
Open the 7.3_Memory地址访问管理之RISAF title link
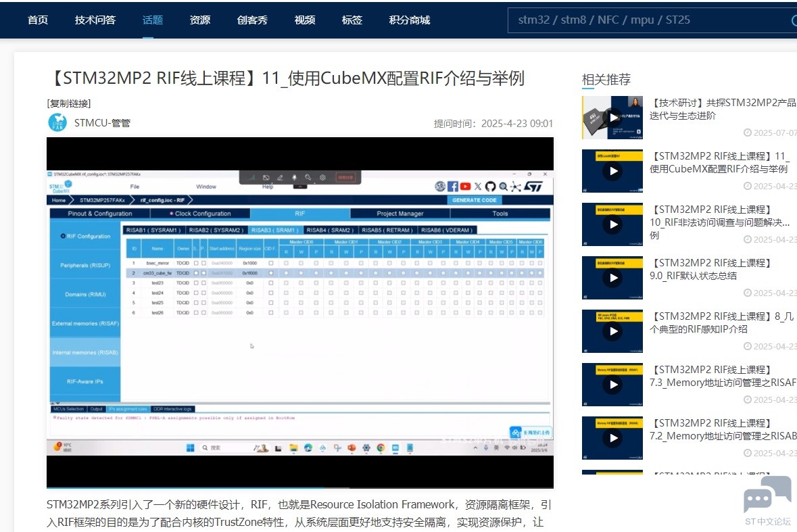723,382
